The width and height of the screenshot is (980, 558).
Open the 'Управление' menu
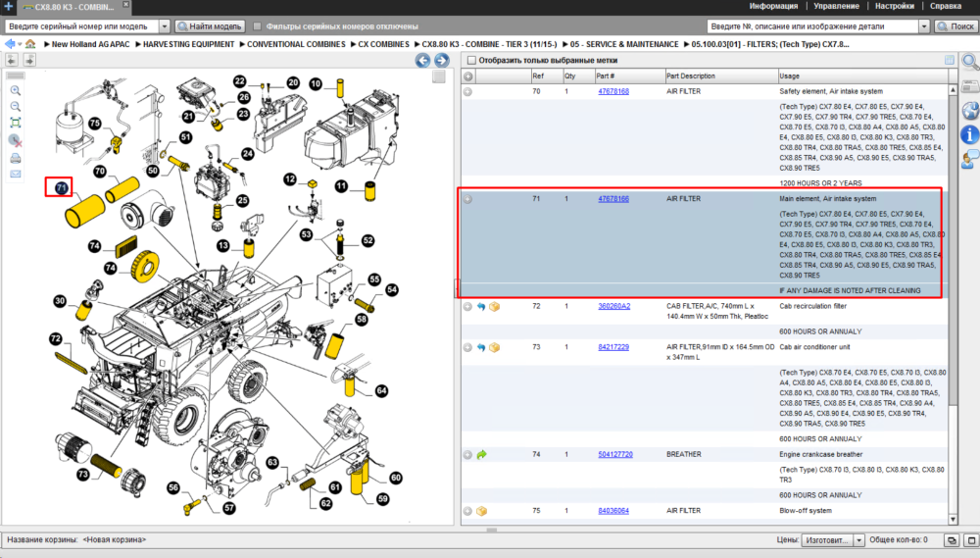pyautogui.click(x=836, y=6)
